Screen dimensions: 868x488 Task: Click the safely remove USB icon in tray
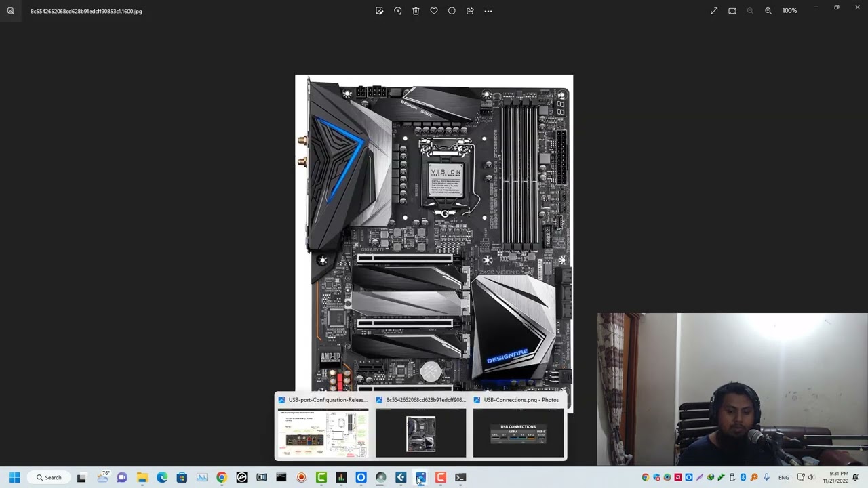(732, 477)
